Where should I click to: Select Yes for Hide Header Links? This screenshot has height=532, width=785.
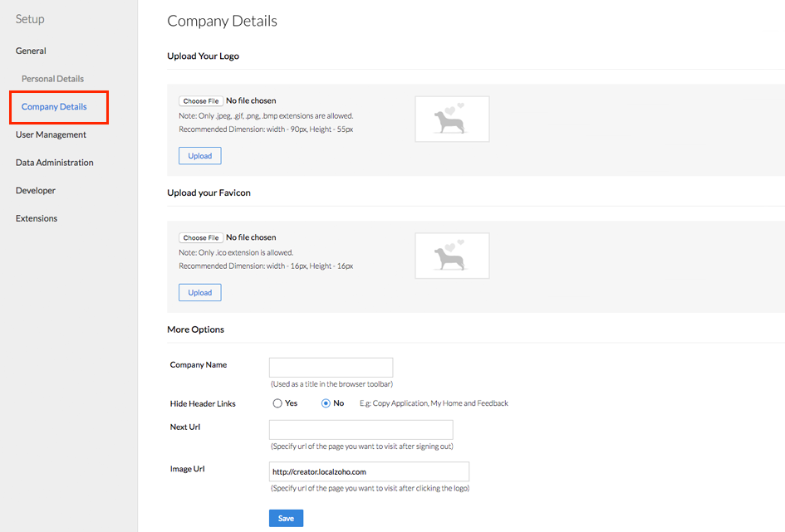(277, 403)
